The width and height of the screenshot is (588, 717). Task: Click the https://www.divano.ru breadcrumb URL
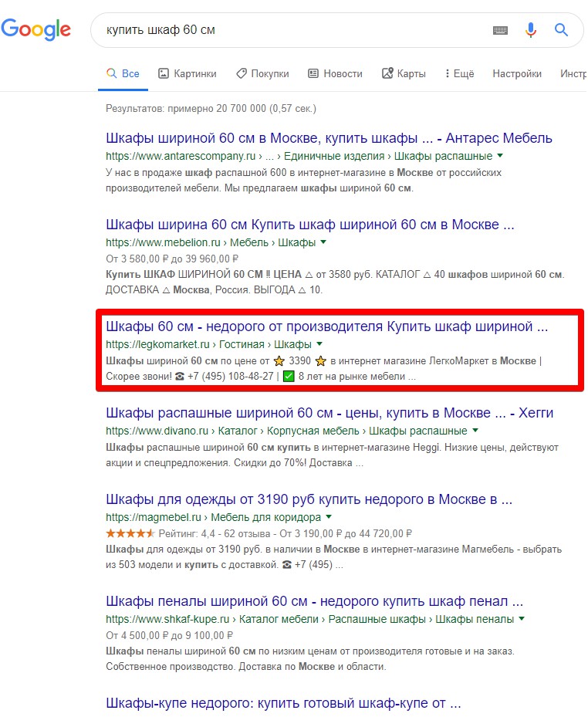(x=157, y=431)
